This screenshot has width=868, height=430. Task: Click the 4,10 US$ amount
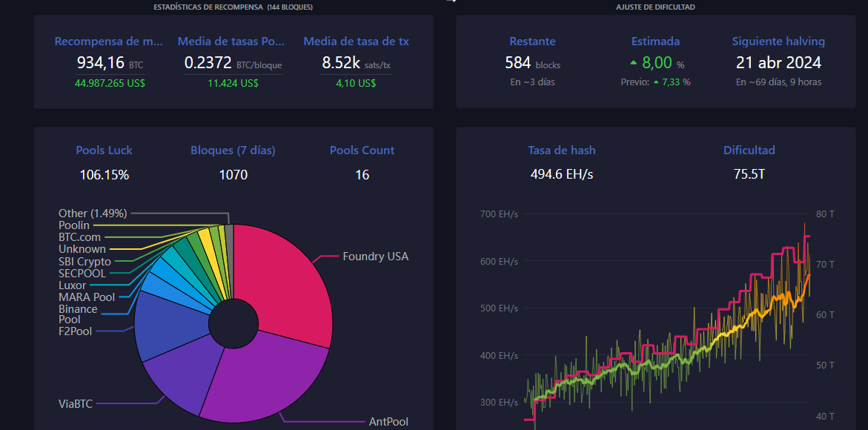click(x=357, y=84)
